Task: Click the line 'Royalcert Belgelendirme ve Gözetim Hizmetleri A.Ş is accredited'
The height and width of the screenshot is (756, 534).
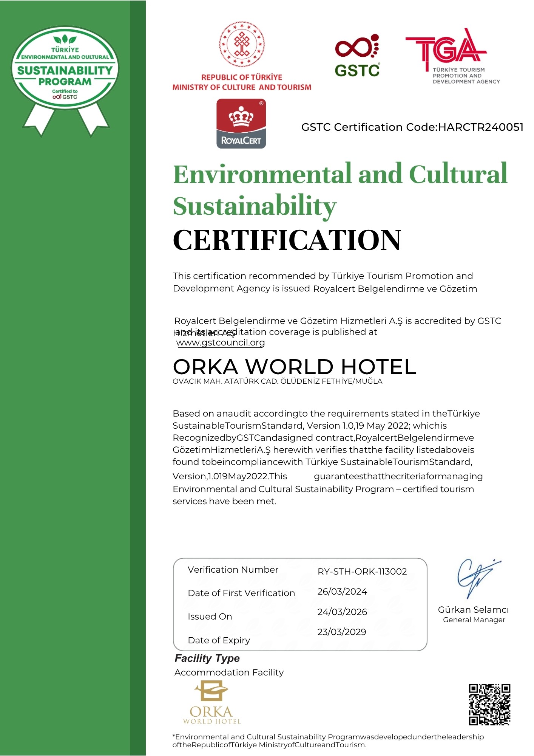Action: coord(338,321)
